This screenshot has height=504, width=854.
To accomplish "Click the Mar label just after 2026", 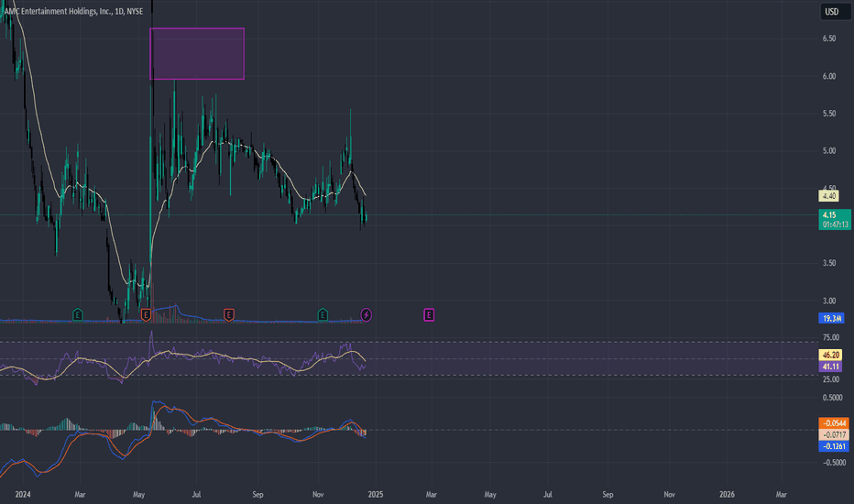I will [x=781, y=495].
